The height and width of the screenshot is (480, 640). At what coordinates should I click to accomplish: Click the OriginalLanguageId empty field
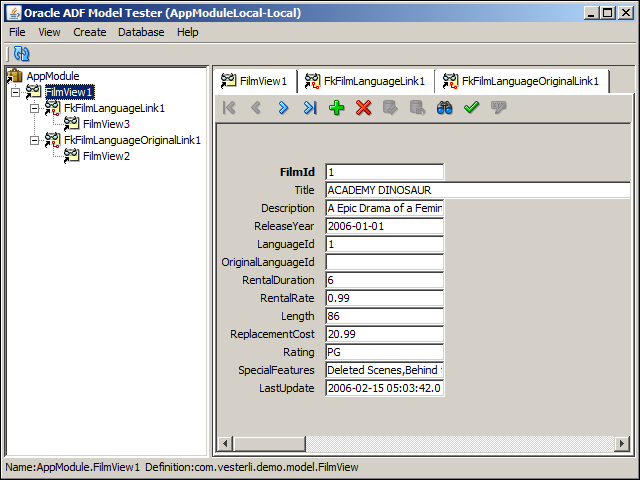point(384,262)
